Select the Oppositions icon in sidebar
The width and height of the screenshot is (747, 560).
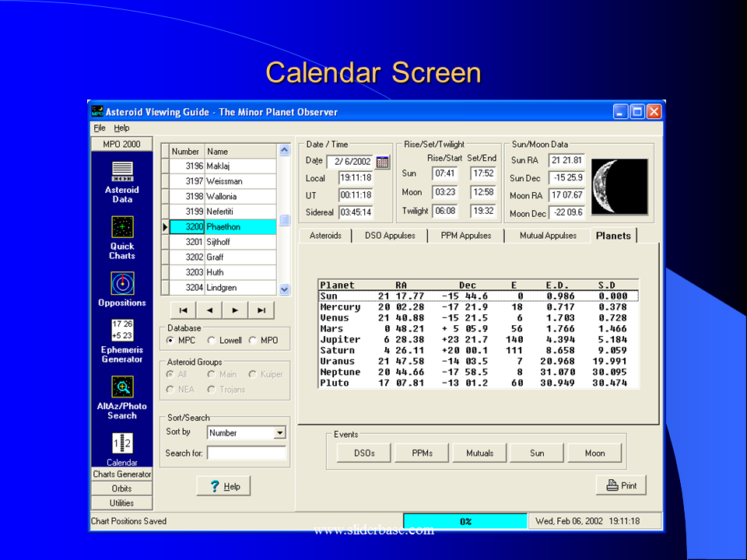pos(122,282)
